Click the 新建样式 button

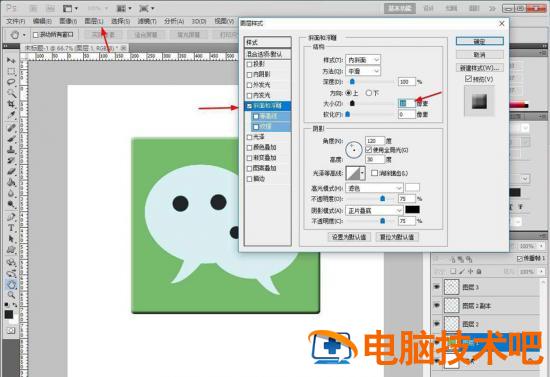point(479,68)
